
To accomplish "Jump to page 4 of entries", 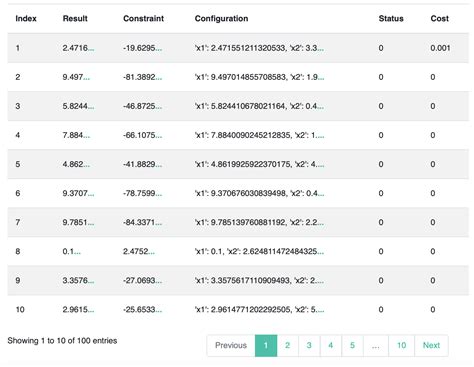I will tap(330, 345).
